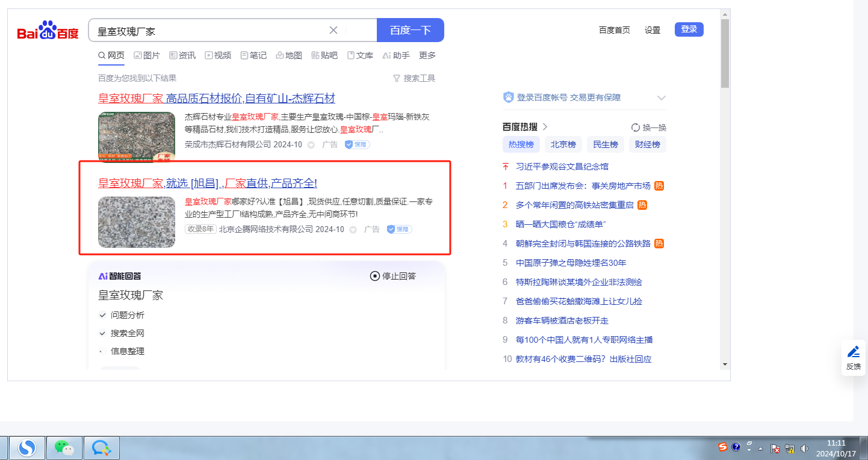Toggle the 搜索全网 check item
Screen dimensions: 868x460
point(102,333)
